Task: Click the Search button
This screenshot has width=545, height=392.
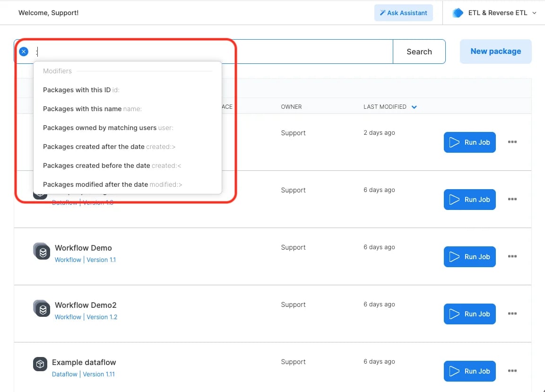Action: click(419, 52)
